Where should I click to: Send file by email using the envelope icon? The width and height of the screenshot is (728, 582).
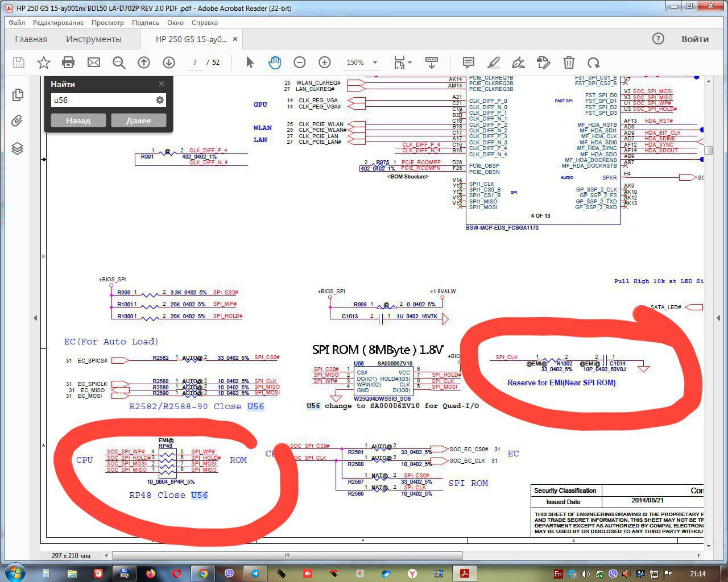point(93,63)
